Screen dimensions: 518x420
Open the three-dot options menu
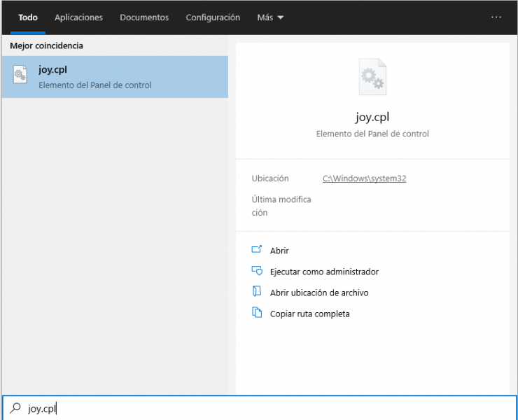click(x=496, y=17)
